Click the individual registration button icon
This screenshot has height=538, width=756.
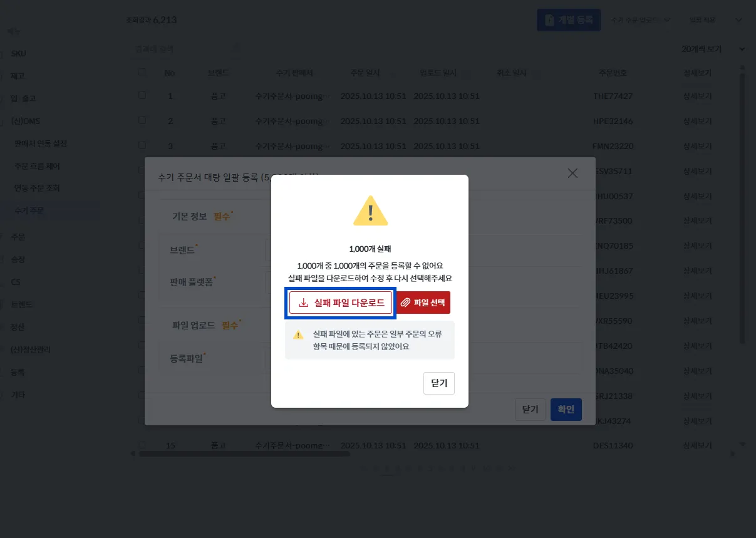click(549, 20)
